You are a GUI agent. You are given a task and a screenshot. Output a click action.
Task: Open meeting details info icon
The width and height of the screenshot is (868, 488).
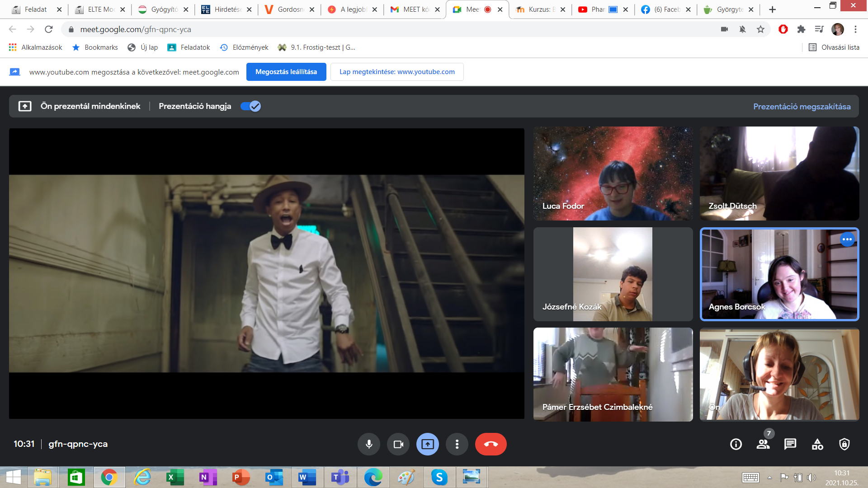point(736,444)
